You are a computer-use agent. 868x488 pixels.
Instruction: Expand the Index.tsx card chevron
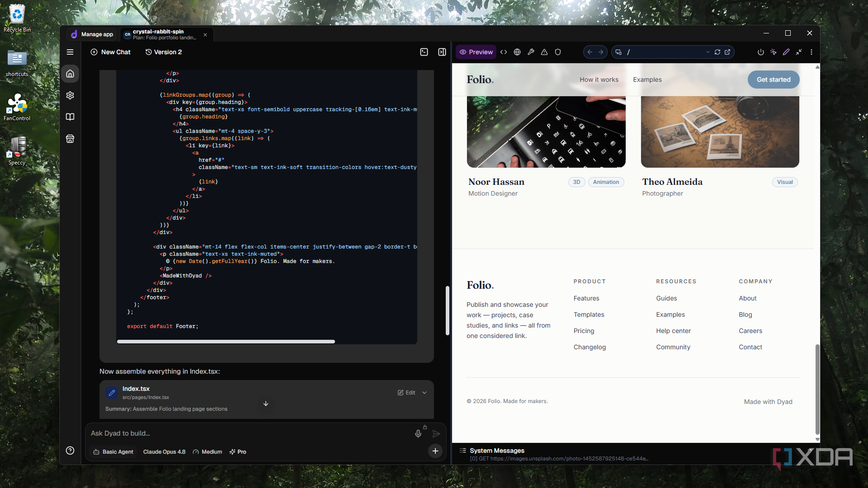point(425,393)
